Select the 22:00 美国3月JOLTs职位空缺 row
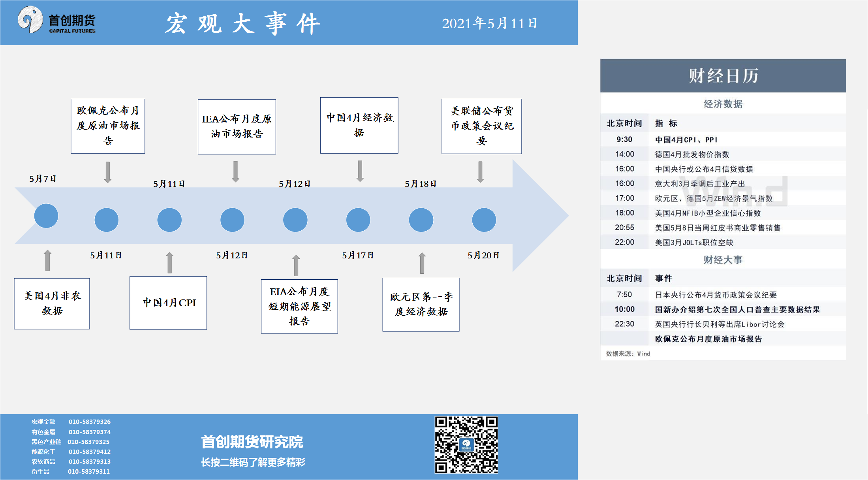This screenshot has width=868, height=480. [x=723, y=242]
